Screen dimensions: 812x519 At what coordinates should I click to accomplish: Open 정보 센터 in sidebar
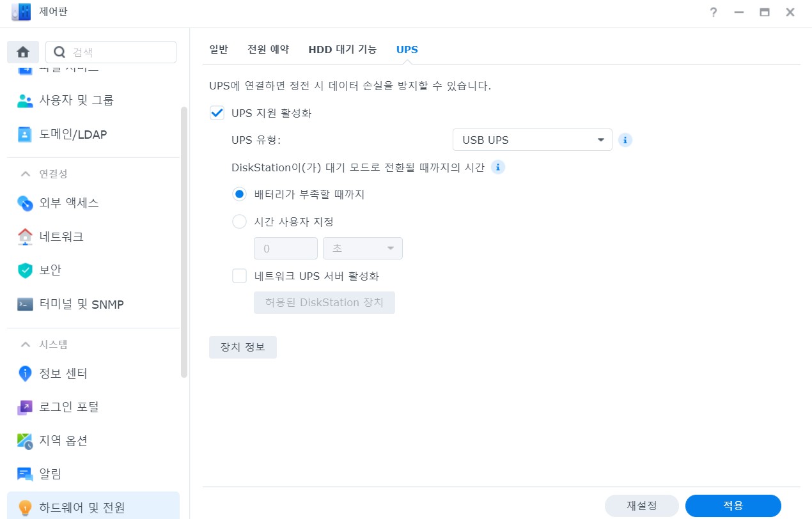coord(93,373)
